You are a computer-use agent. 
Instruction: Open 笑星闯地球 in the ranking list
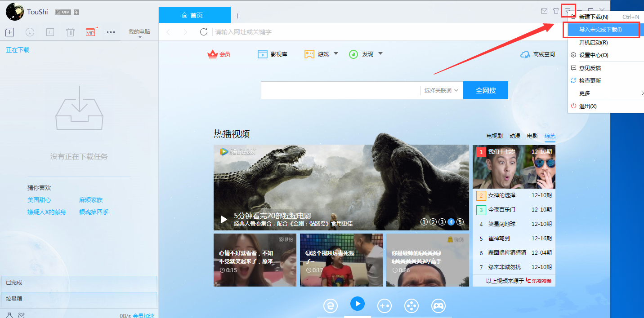coord(502,224)
